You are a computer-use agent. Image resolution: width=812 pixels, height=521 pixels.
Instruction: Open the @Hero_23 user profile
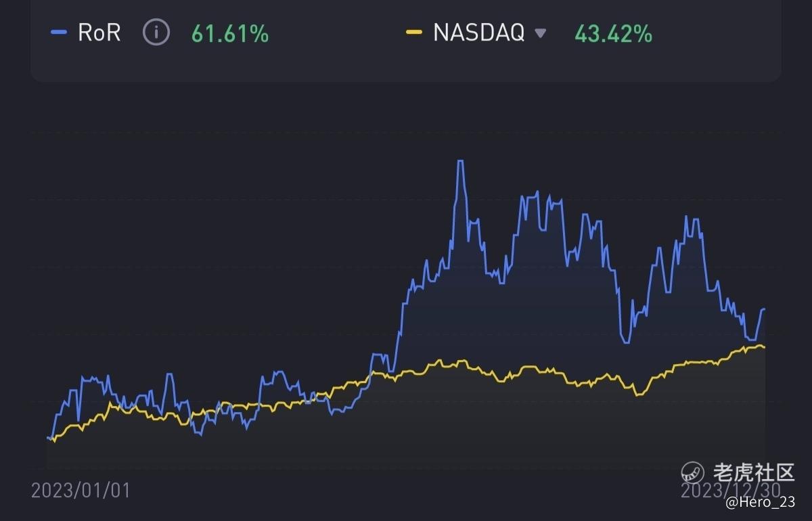click(760, 503)
